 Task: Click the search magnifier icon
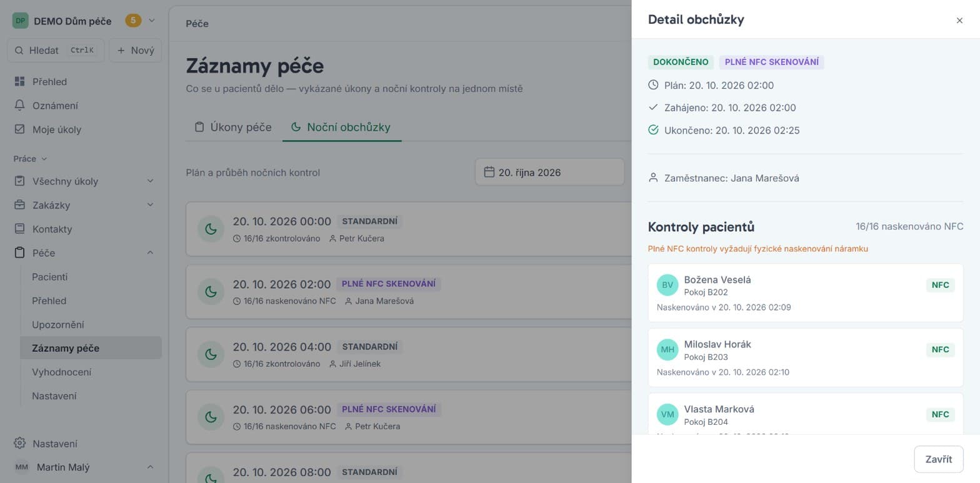pyautogui.click(x=19, y=51)
